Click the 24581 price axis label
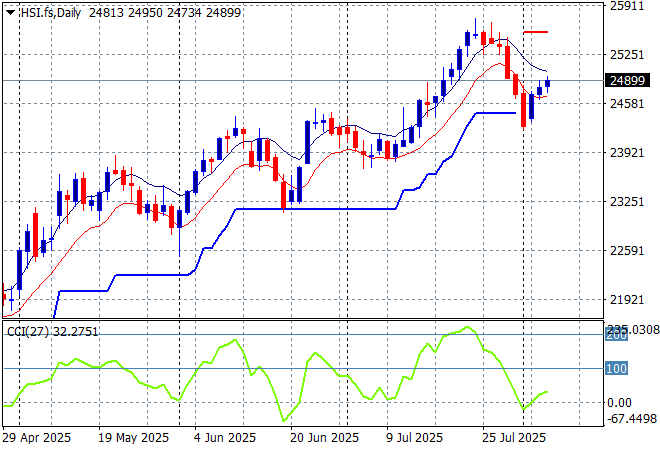 point(627,104)
